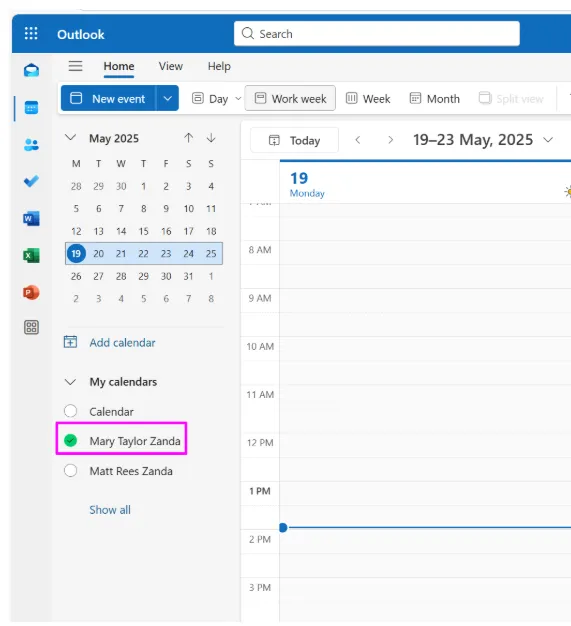Viewport: 571px width, 626px height.
Task: Open the Help tab
Action: pyautogui.click(x=219, y=66)
